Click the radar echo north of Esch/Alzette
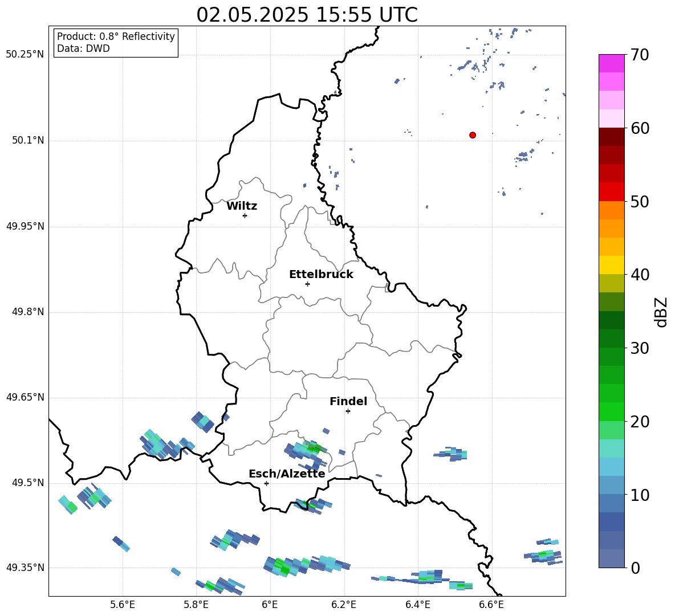 click(307, 455)
